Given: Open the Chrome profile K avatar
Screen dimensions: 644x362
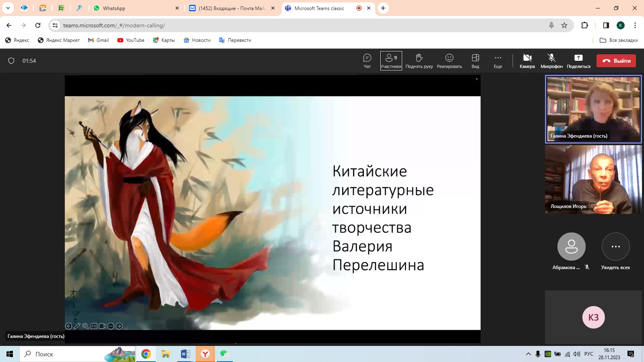Looking at the screenshot, I should pyautogui.click(x=621, y=25).
